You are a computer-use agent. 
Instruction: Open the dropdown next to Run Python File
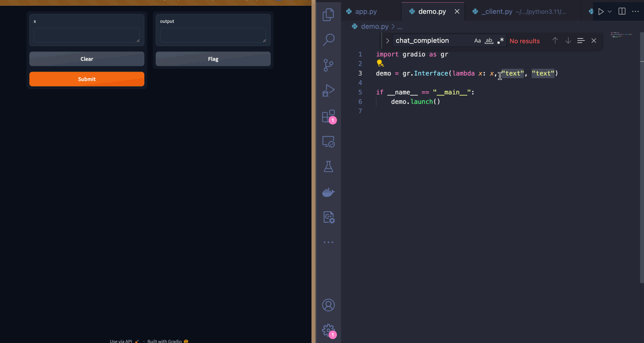[x=610, y=11]
